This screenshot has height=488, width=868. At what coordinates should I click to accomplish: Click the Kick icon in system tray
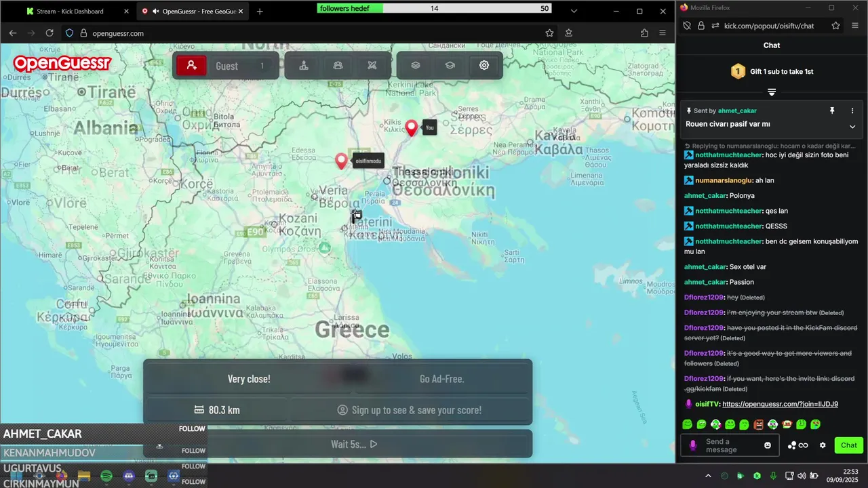pyautogui.click(x=757, y=476)
